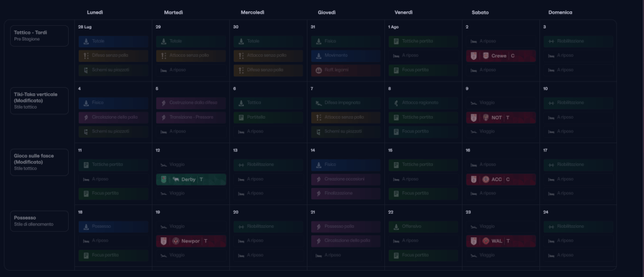Select the Possesso training style card
This screenshot has height=277, width=644.
click(x=39, y=221)
